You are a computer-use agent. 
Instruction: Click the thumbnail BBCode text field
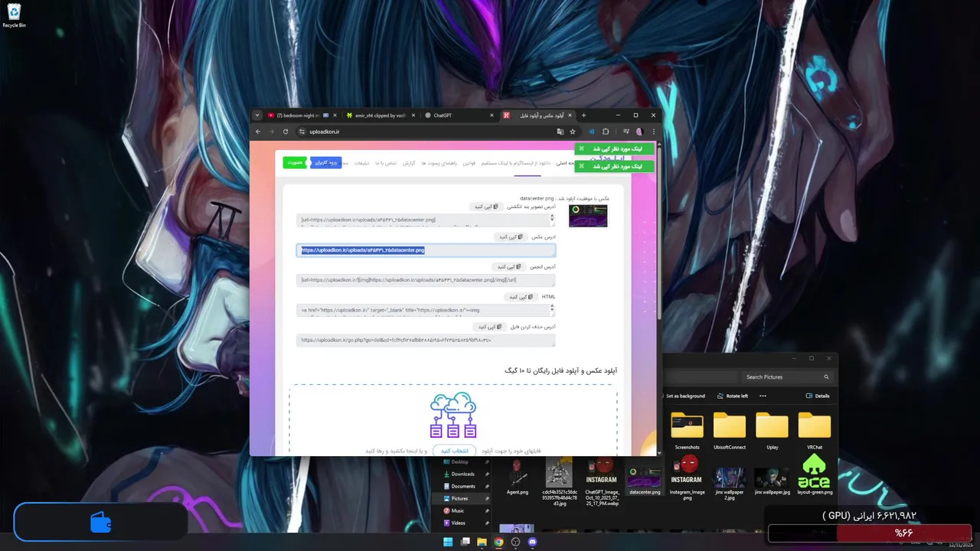point(426,220)
